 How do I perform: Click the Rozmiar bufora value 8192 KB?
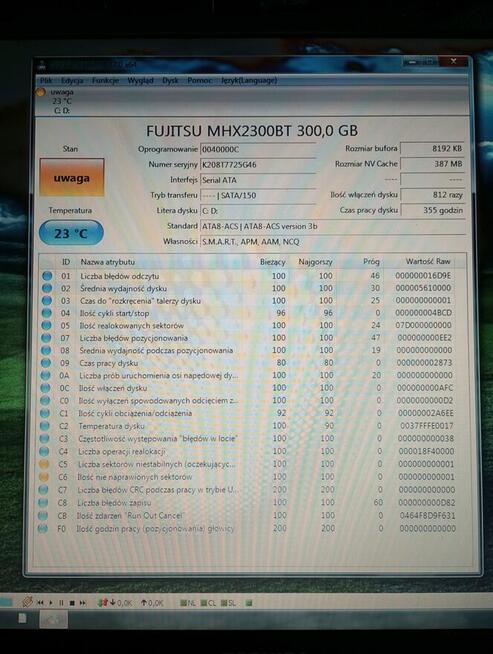[x=433, y=148]
